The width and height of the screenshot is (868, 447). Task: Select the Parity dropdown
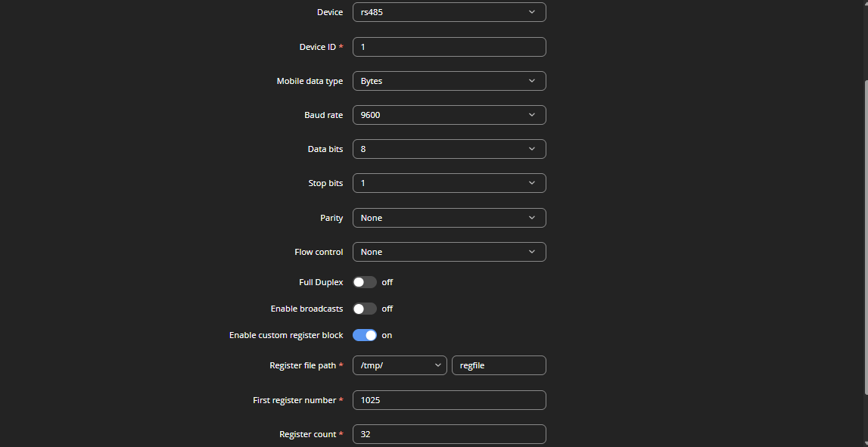pyautogui.click(x=449, y=218)
